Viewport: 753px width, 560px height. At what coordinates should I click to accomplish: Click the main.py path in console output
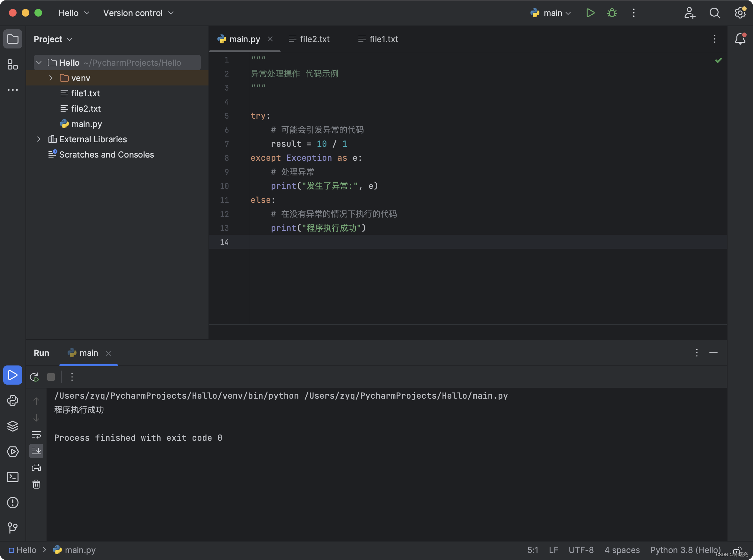tap(406, 396)
